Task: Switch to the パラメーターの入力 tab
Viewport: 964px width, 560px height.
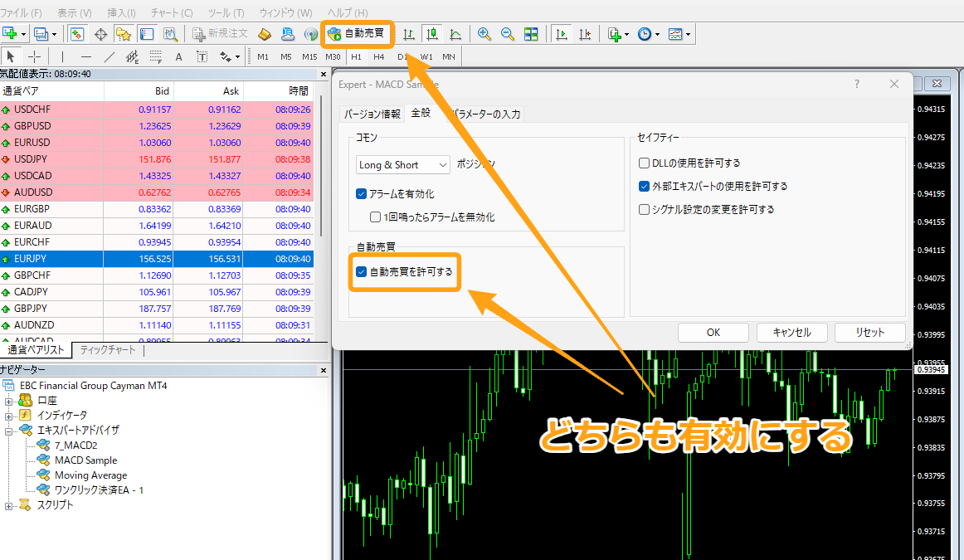Action: click(x=486, y=114)
